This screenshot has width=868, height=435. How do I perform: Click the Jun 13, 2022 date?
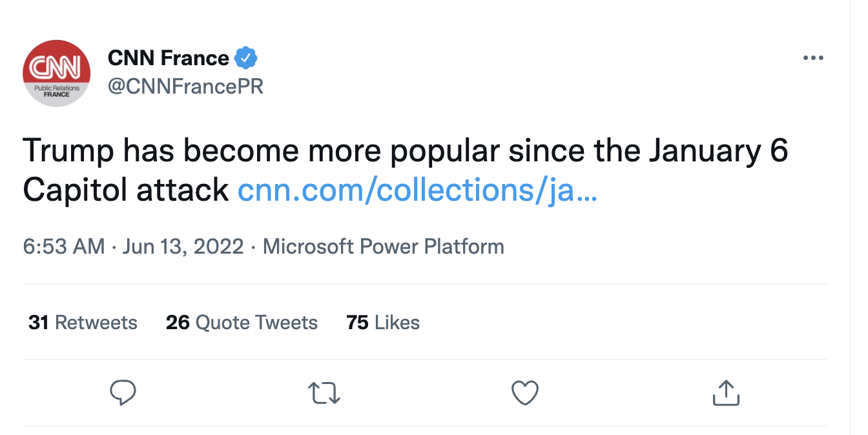(x=184, y=247)
